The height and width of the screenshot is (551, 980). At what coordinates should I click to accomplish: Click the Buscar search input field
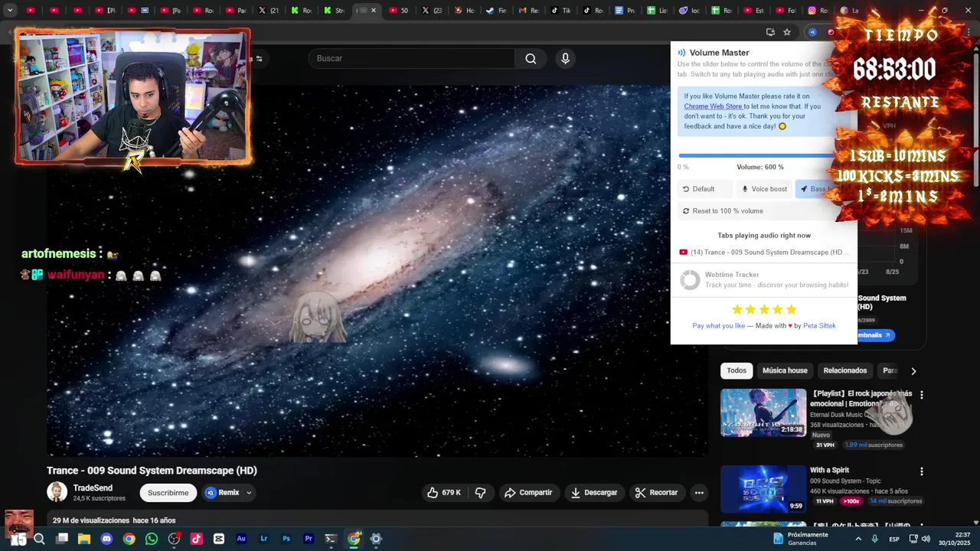click(x=412, y=59)
